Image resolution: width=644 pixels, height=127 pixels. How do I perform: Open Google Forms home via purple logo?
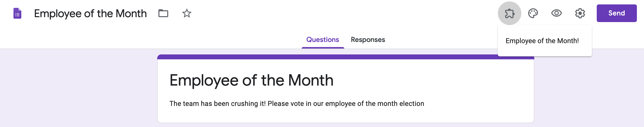17,13
